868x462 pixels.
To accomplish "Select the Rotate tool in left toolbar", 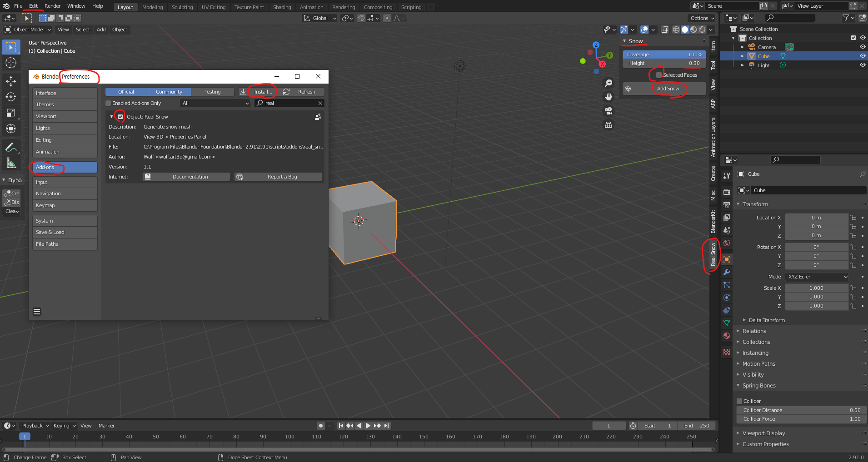I will click(11, 97).
